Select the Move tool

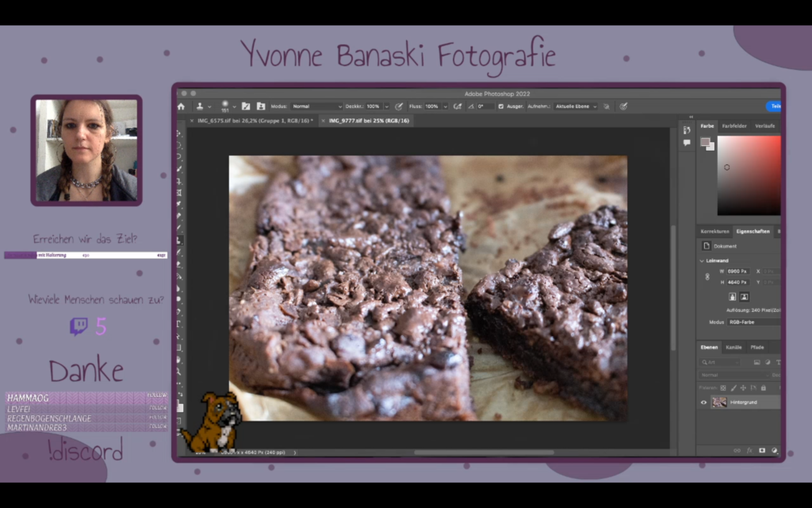(179, 133)
